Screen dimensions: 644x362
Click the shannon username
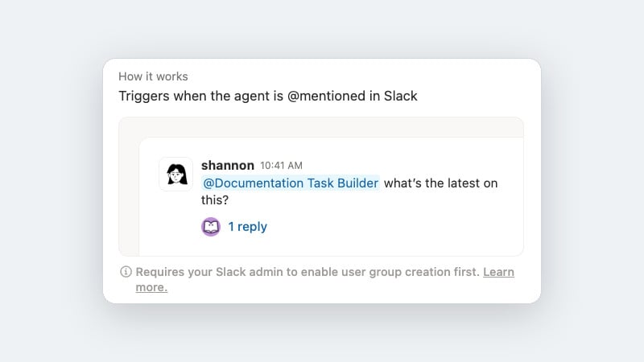(228, 166)
